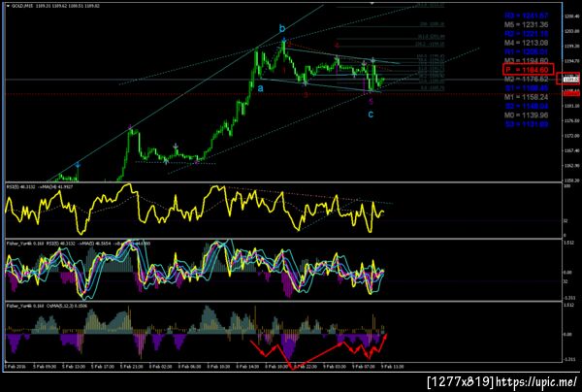The height and width of the screenshot is (392, 582).
Task: Click the pivot label P = 1184.60
Action: pos(529,70)
